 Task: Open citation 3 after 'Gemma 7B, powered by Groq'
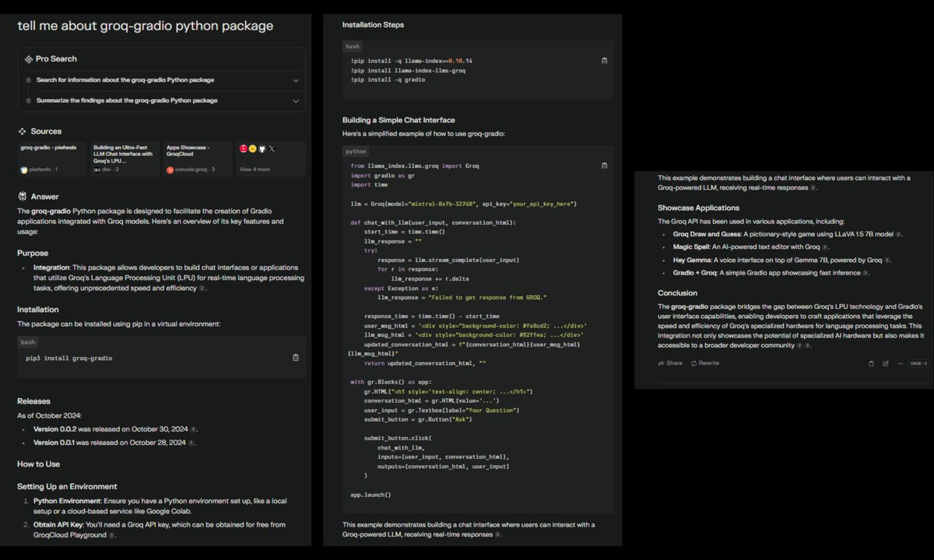coord(887,260)
